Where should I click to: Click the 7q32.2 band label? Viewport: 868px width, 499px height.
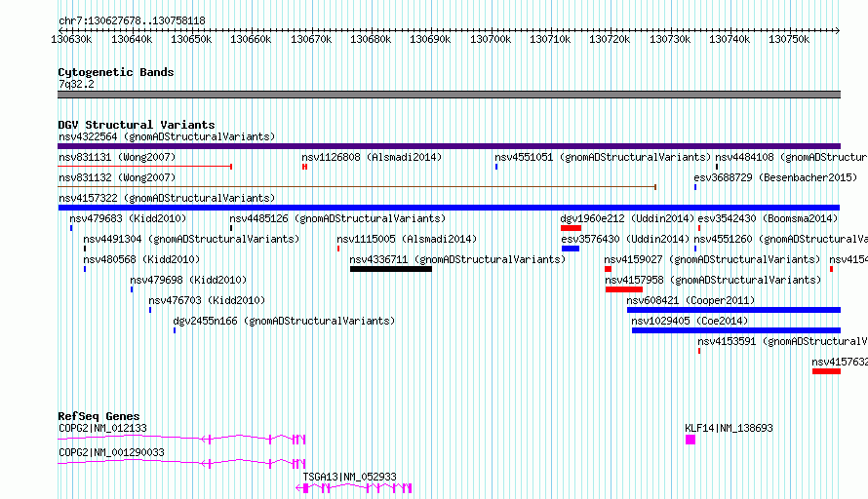(x=76, y=84)
